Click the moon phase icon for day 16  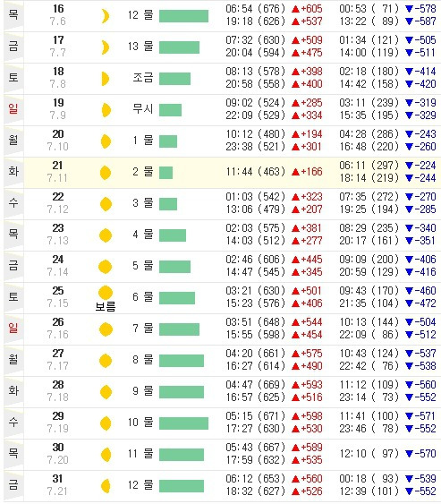pos(106,16)
